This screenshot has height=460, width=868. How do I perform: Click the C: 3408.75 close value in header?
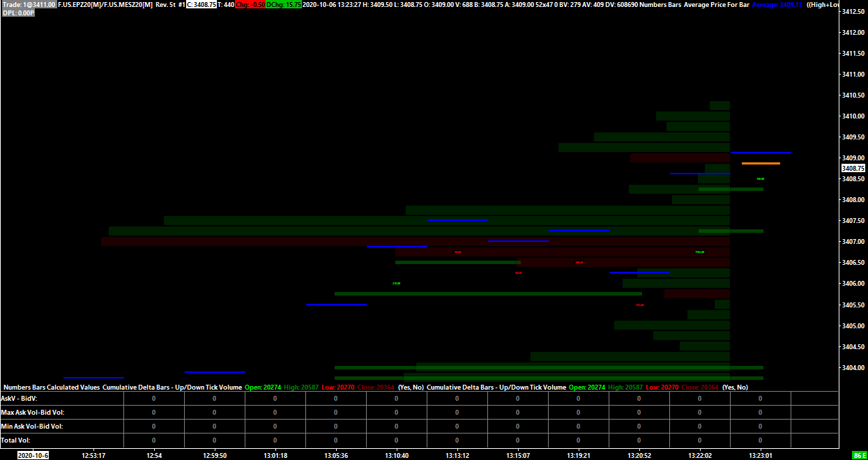[x=201, y=4]
